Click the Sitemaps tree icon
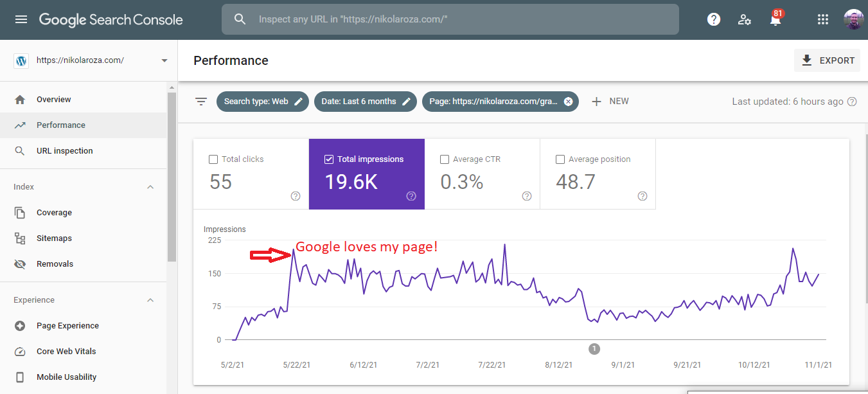868x394 pixels. [x=20, y=238]
